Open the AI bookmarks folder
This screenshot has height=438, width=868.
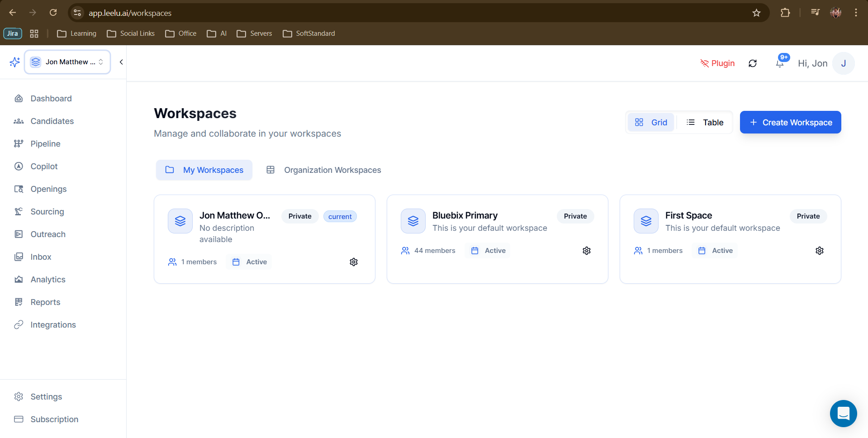click(x=217, y=33)
